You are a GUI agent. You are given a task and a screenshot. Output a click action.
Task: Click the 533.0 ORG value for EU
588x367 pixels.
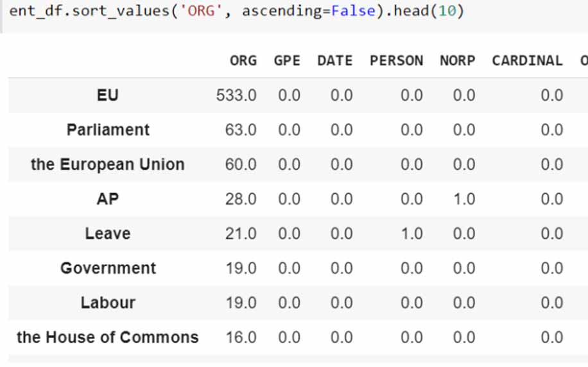(236, 95)
